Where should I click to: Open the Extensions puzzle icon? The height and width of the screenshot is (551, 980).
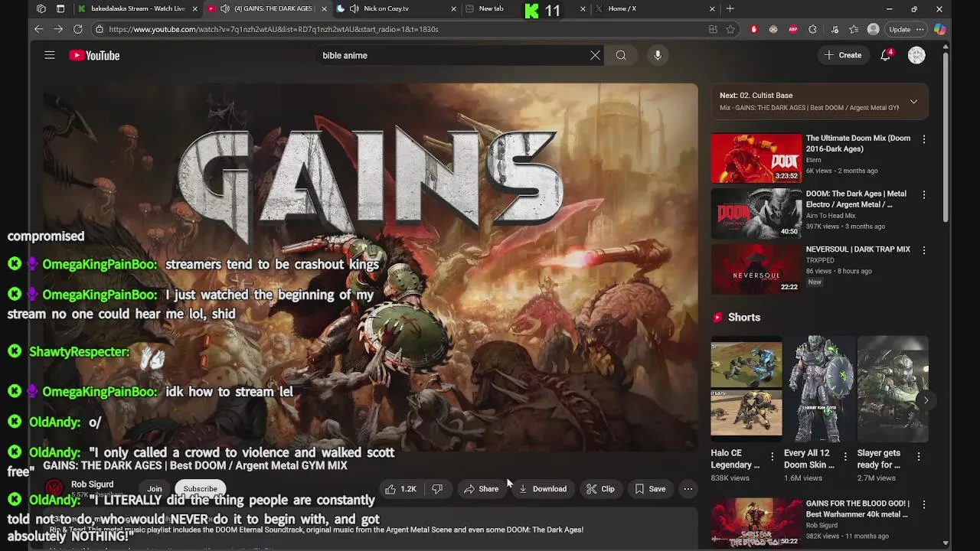813,29
